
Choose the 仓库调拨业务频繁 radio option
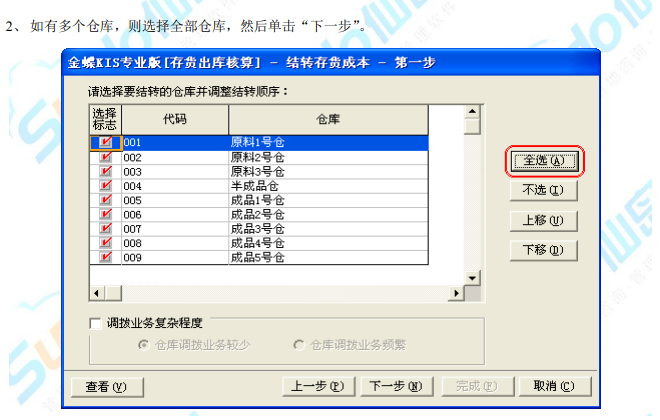[299, 345]
